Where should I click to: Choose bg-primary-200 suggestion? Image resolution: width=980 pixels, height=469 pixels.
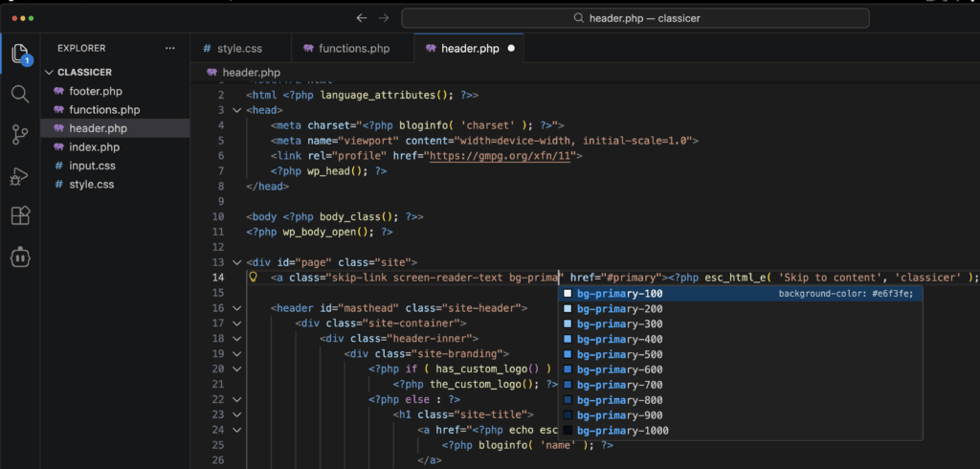point(740,309)
